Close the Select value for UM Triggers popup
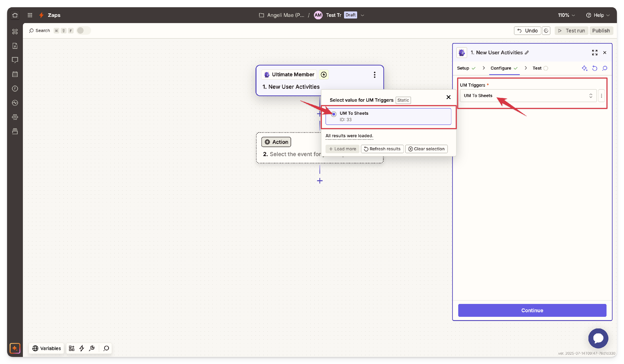Viewport: 624px width, 364px height. tap(448, 97)
